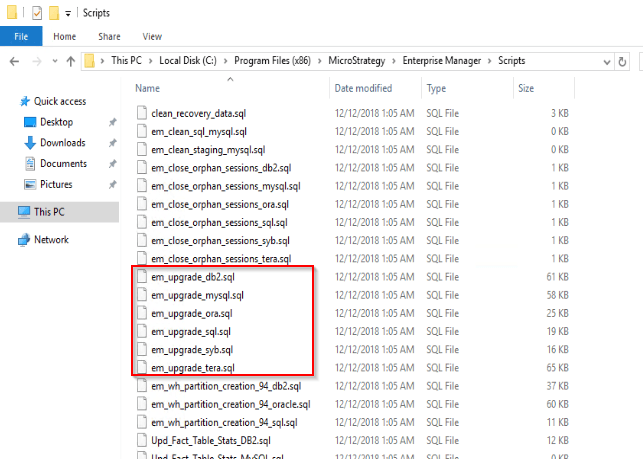Click file icon of em_clean_sql_mysql.sql
Screen dimensions: 643x459
142,131
